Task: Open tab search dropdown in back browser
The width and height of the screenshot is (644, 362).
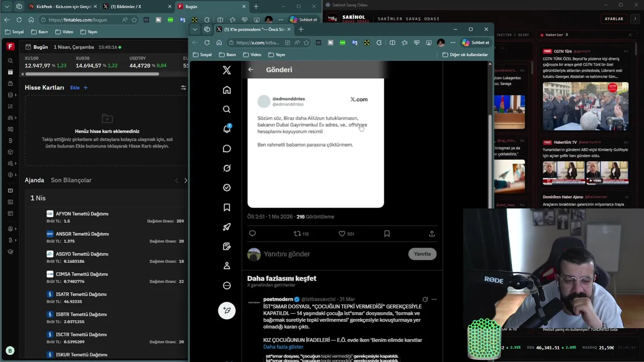Action: pos(7,7)
